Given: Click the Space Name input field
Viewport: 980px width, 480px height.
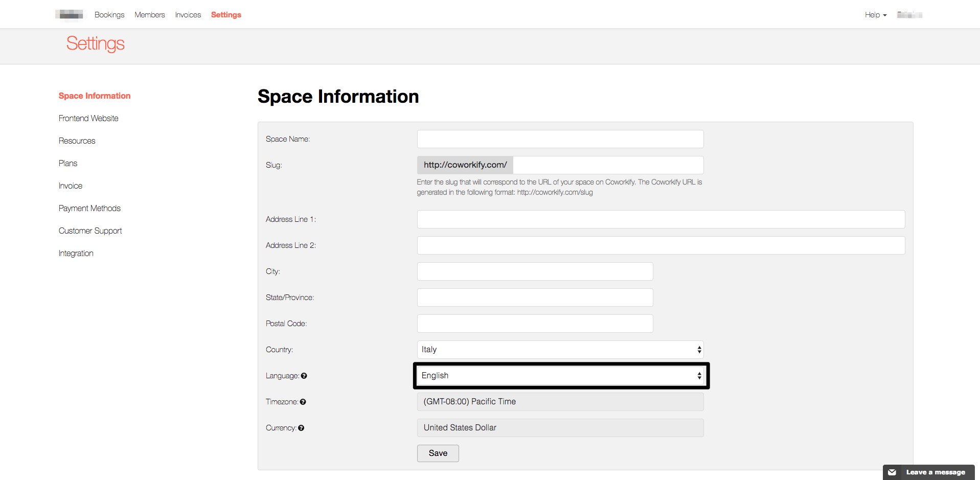Looking at the screenshot, I should pyautogui.click(x=560, y=139).
